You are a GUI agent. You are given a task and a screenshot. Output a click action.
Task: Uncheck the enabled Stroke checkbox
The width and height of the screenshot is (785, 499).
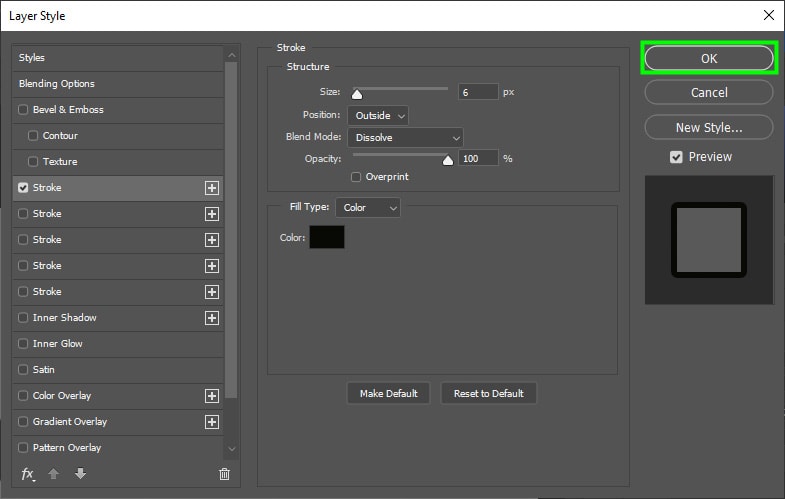click(x=23, y=188)
